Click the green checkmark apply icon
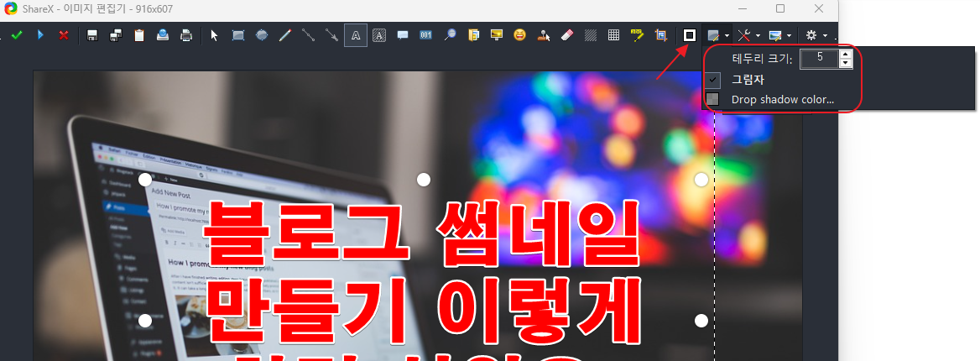 [x=17, y=35]
